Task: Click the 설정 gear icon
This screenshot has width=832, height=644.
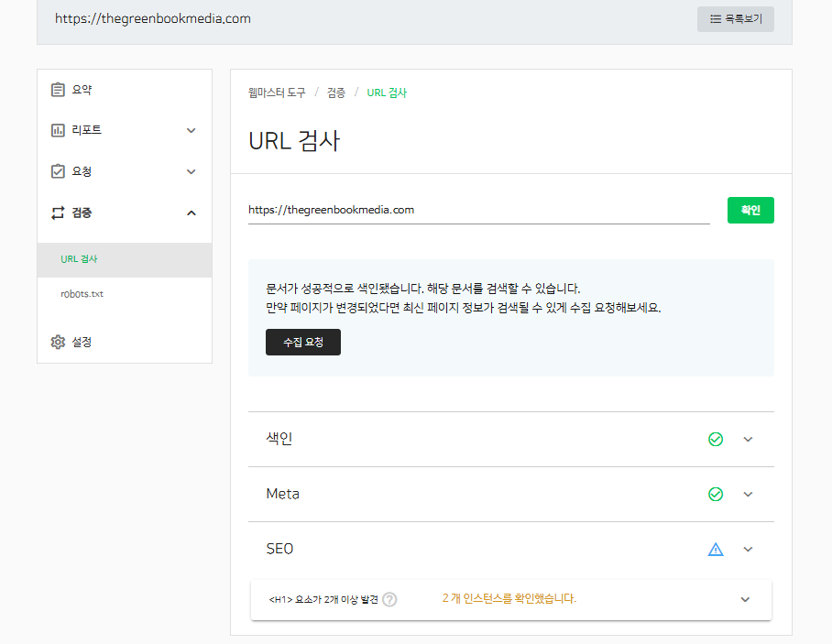Action: (58, 343)
